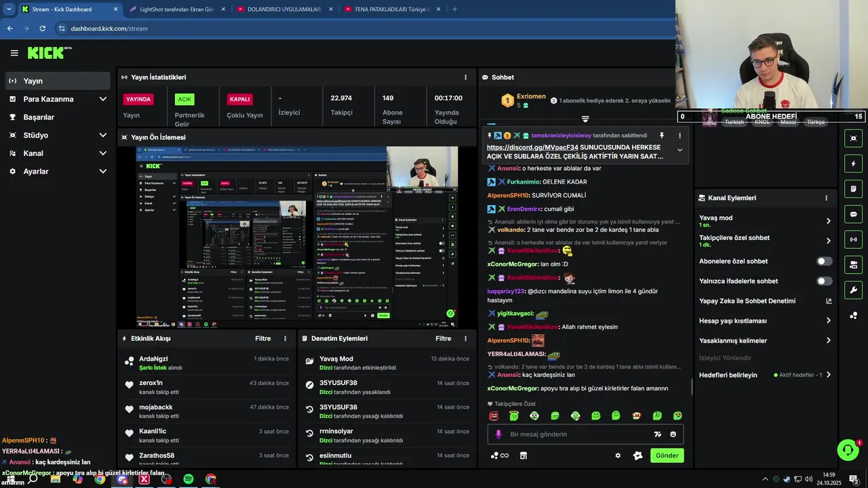The height and width of the screenshot is (488, 868).
Task: Open the hamburger menu beside the Kick logo
Action: click(14, 53)
